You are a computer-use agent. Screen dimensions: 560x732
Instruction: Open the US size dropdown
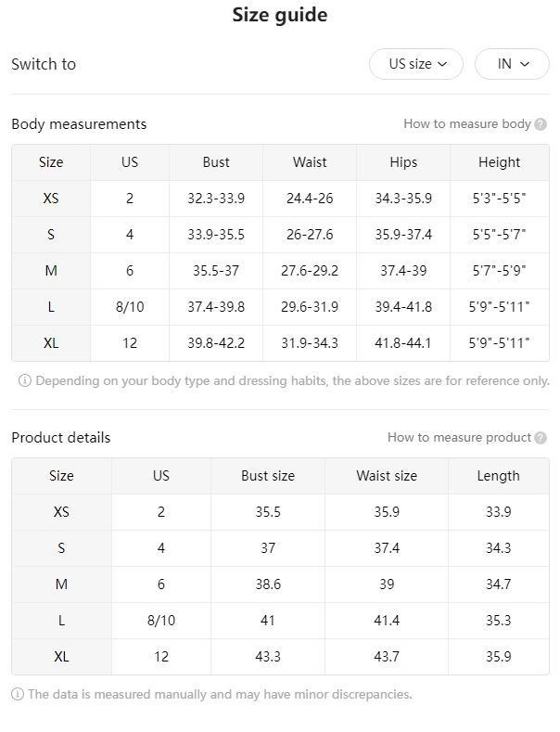click(416, 64)
